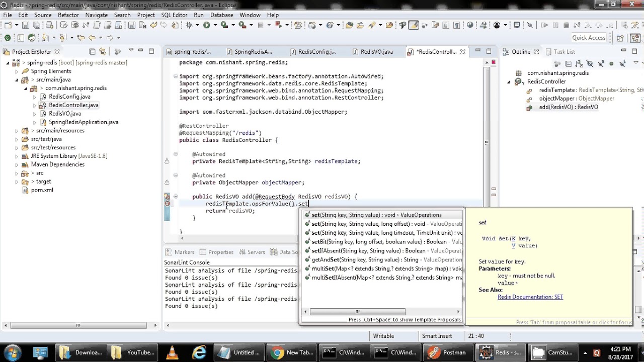The height and width of the screenshot is (362, 644).
Task: Click the Next Annotation arrow icon
Action: tap(44, 37)
